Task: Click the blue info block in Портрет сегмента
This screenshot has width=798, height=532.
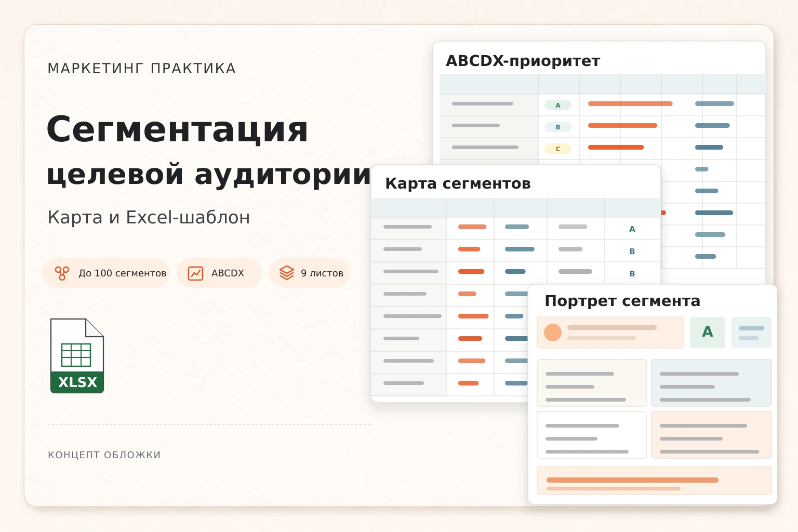Action: pyautogui.click(x=711, y=383)
